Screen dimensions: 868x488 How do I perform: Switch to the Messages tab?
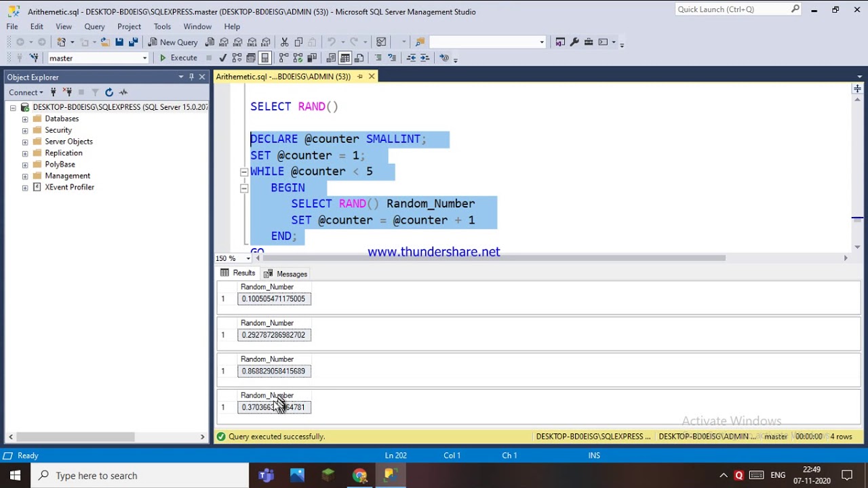[285, 274]
